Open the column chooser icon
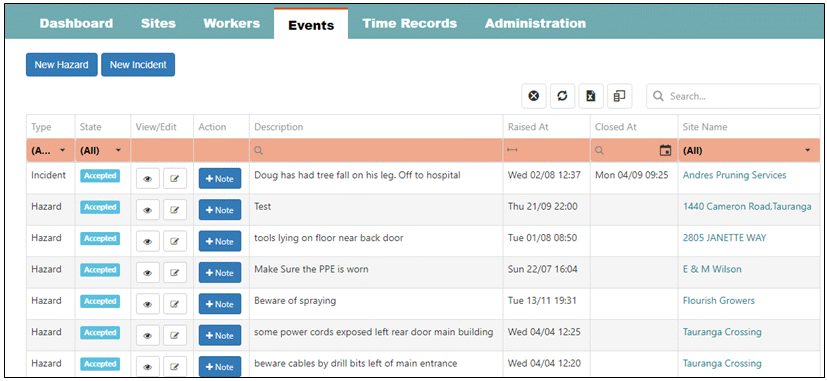The image size is (827, 381). pyautogui.click(x=619, y=96)
